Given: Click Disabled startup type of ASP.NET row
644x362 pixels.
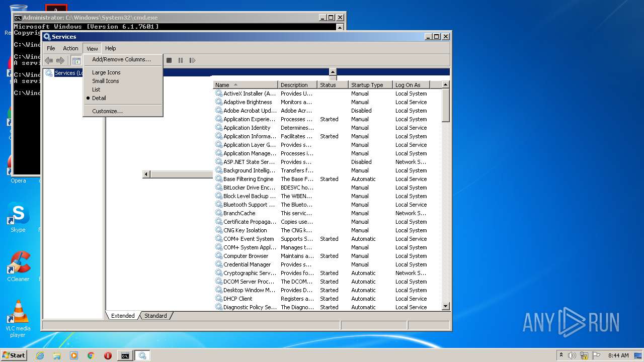Looking at the screenshot, I should 361,162.
